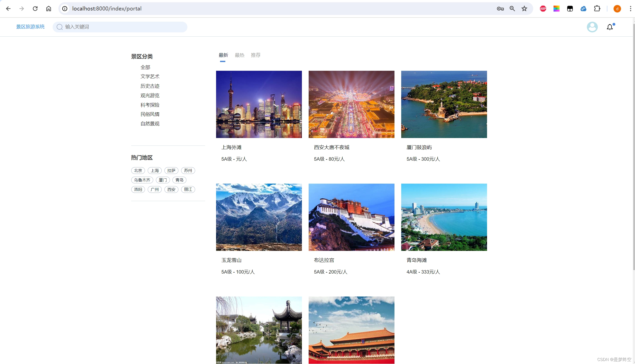The width and height of the screenshot is (635, 364).
Task: Click the notification bell icon
Action: [x=610, y=27]
